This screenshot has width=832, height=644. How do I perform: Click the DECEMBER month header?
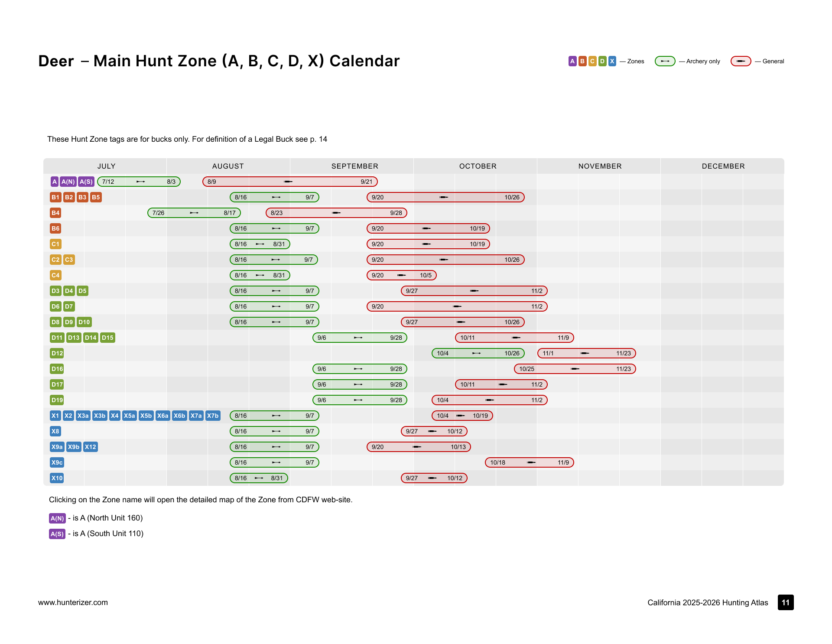pyautogui.click(x=723, y=166)
